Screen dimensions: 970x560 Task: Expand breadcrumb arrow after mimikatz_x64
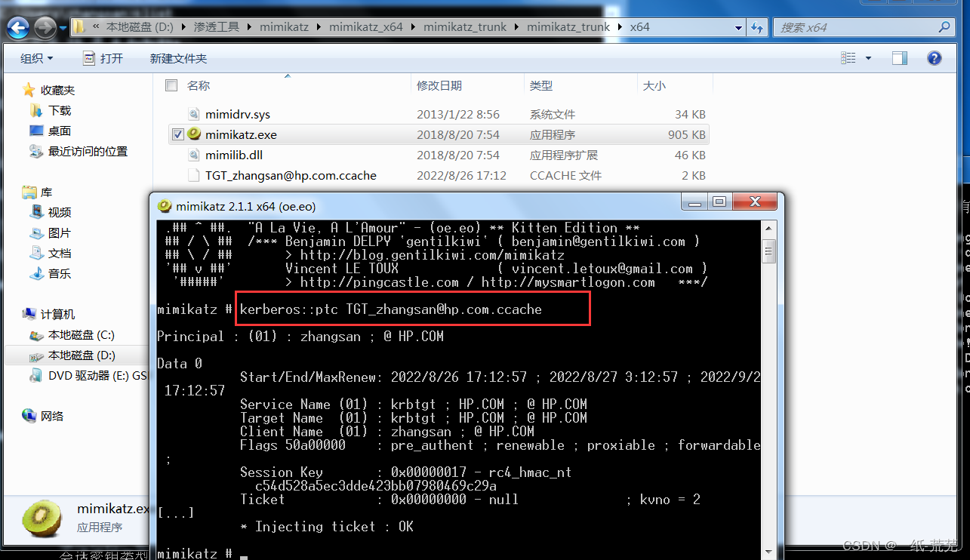(x=413, y=26)
